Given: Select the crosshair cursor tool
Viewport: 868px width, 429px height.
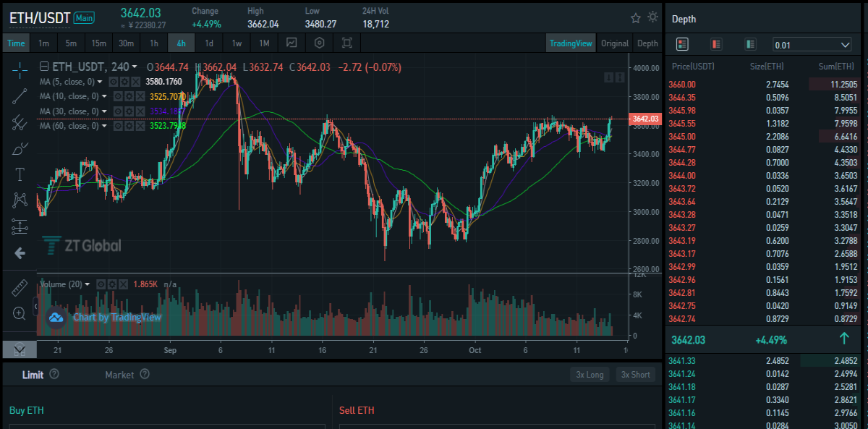Looking at the screenshot, I should tap(20, 69).
